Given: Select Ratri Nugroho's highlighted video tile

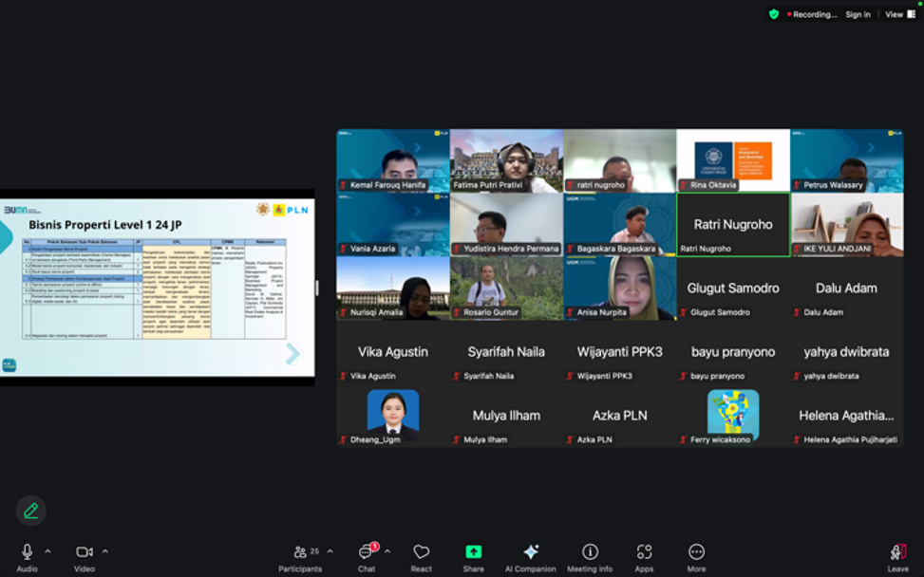Looking at the screenshot, I should pos(732,225).
